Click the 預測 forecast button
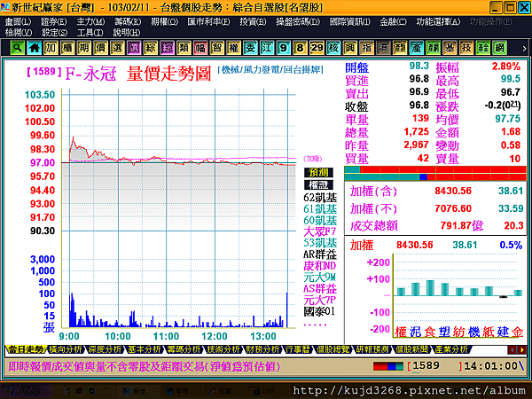This screenshot has height=399, width=532. click(x=318, y=173)
